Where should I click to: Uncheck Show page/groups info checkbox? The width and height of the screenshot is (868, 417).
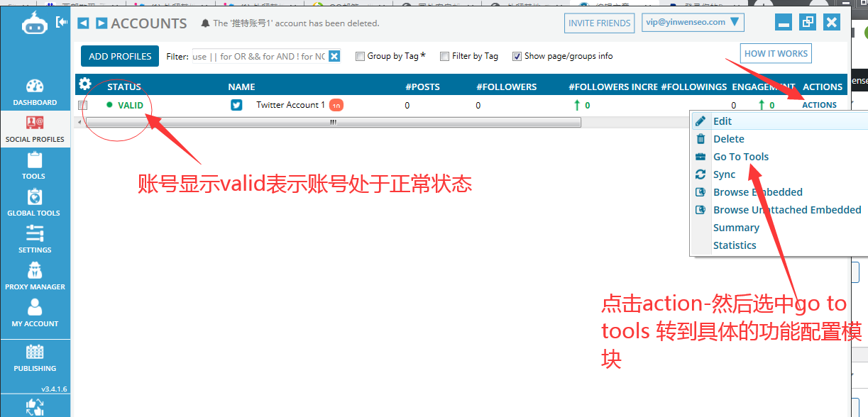coord(517,57)
